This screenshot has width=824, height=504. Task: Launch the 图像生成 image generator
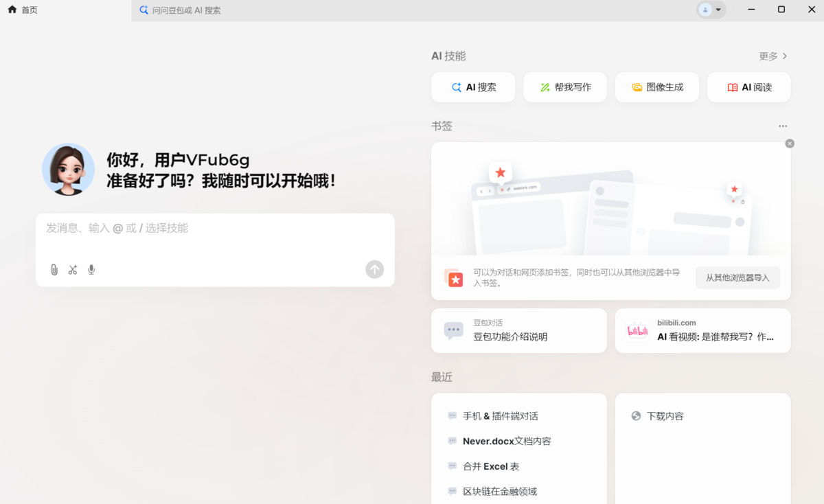pos(657,87)
